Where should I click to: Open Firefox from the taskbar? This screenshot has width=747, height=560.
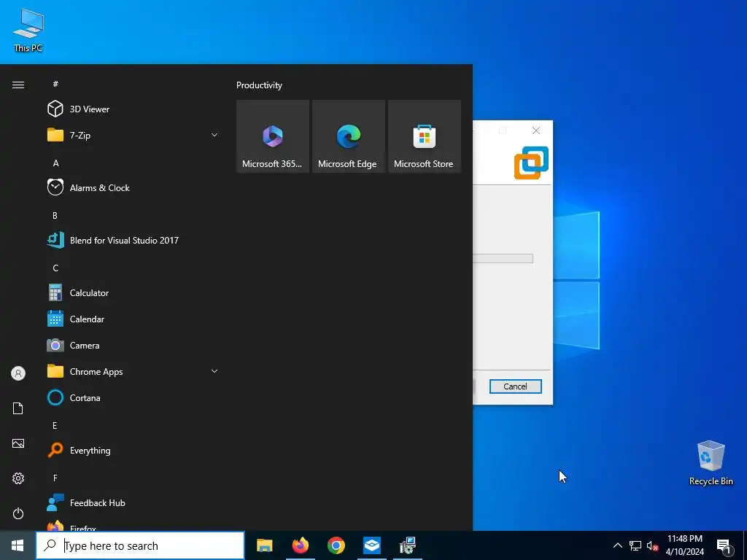coord(300,545)
